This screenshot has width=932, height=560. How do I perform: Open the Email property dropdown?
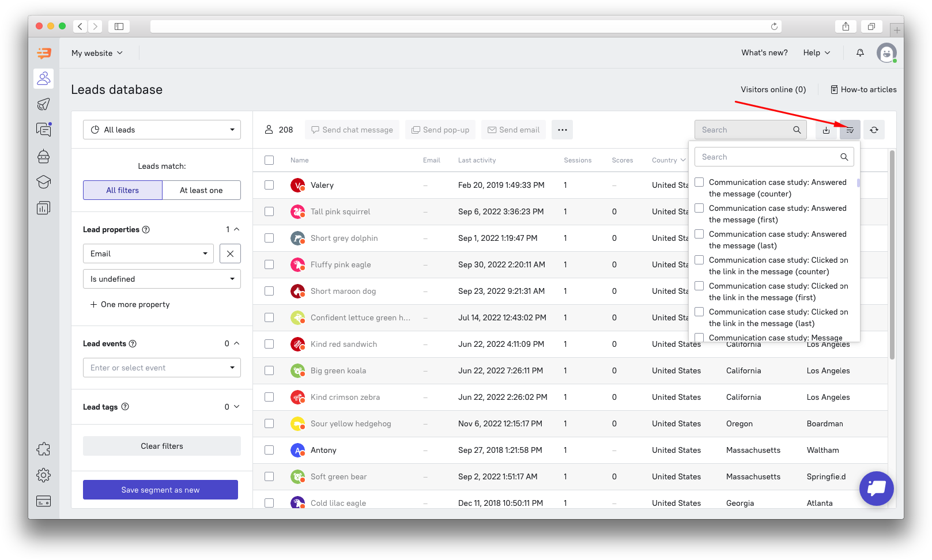[x=148, y=253]
